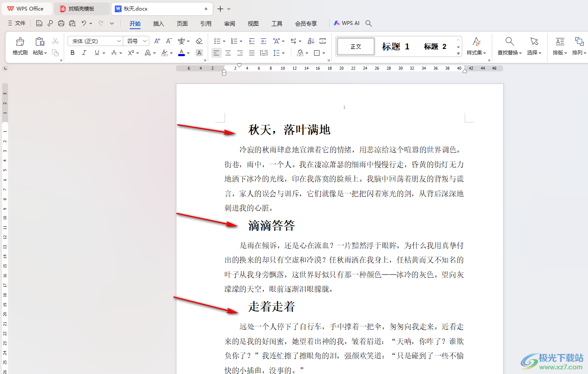The width and height of the screenshot is (588, 374).
Task: Apply the 标题 2 heading style
Action: [435, 46]
